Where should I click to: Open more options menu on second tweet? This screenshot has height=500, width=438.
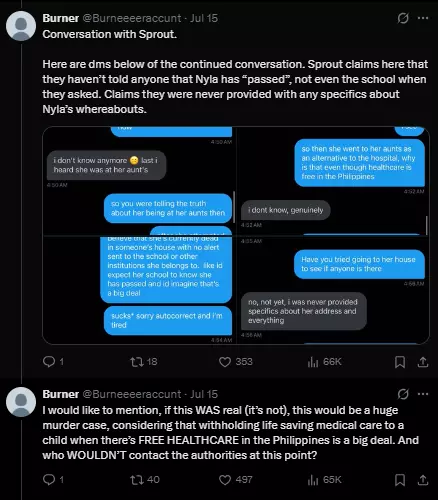[x=423, y=394]
